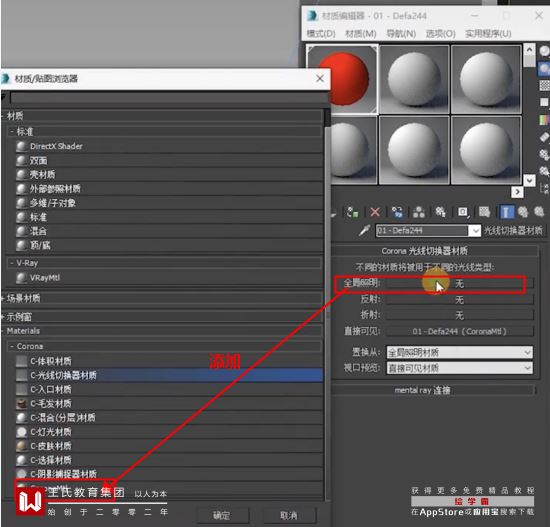Select top-right gray sample slot
Viewport: 550px width, 527px height.
tap(486, 79)
